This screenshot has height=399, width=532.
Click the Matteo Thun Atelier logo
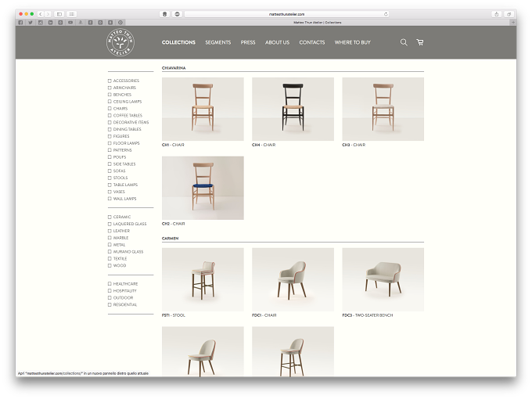point(120,42)
